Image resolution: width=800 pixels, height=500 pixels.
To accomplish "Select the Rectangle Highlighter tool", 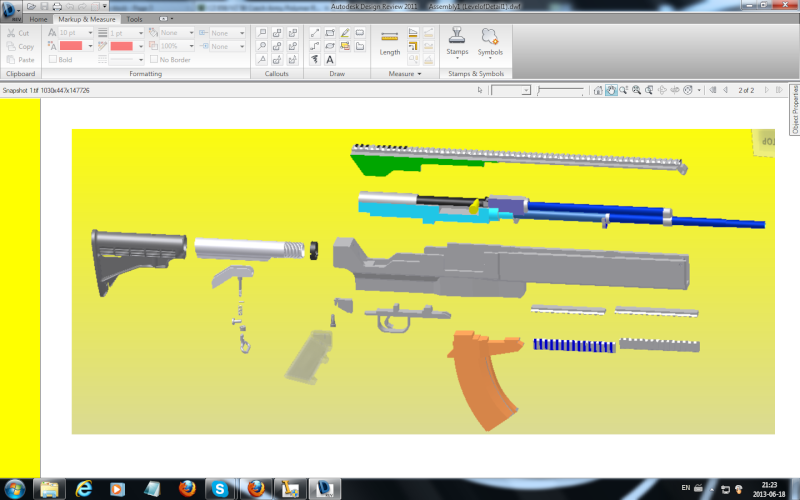I will tap(345, 46).
